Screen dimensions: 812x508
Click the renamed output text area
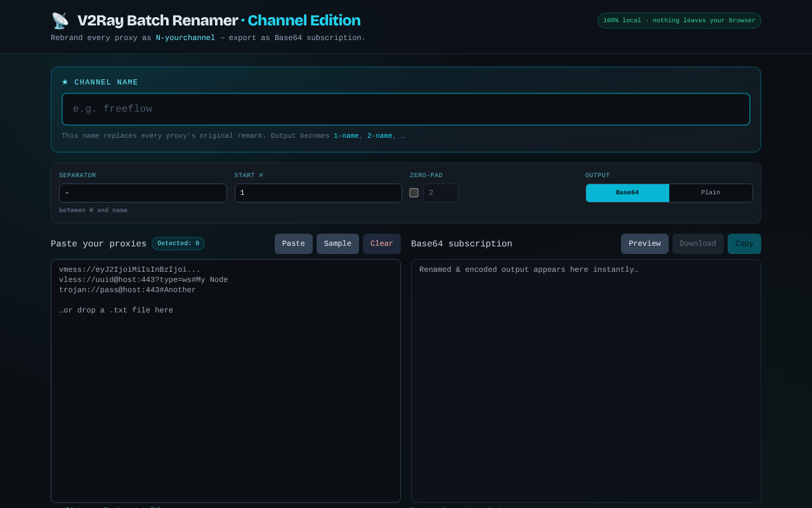click(x=586, y=381)
